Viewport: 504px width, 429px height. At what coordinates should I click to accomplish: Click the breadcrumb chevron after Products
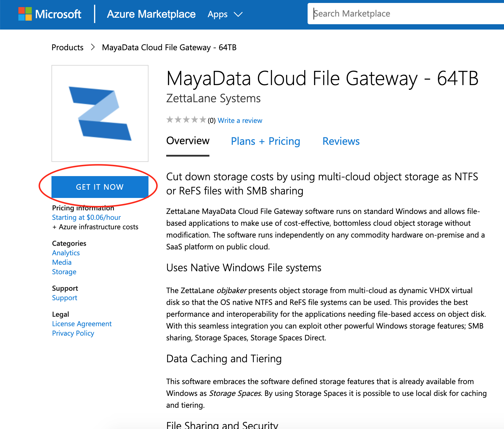click(93, 47)
